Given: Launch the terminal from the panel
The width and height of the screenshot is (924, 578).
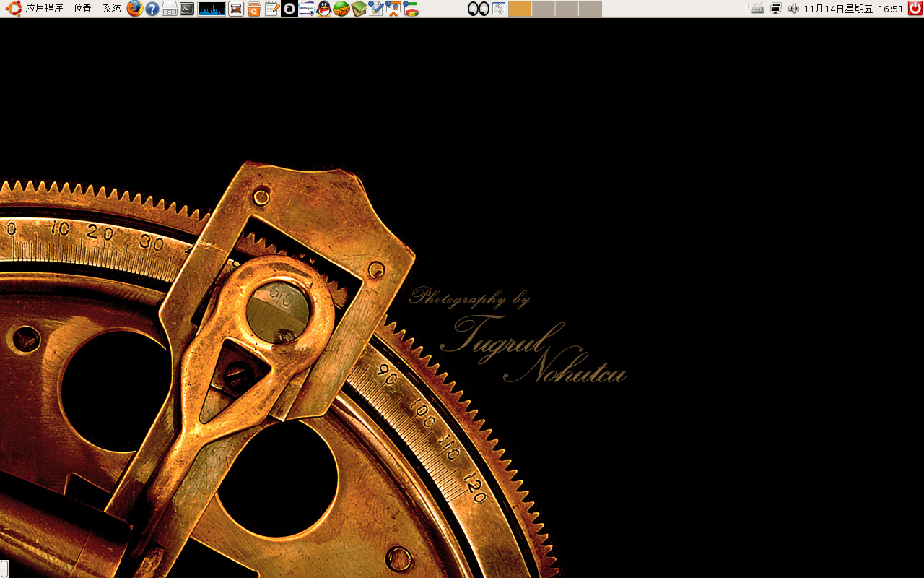Looking at the screenshot, I should pyautogui.click(x=187, y=9).
